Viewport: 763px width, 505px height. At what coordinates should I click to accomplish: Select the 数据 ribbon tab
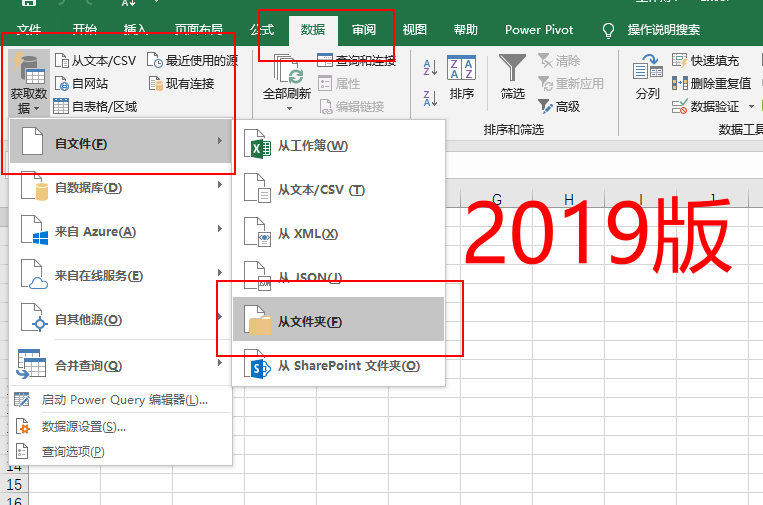[313, 30]
